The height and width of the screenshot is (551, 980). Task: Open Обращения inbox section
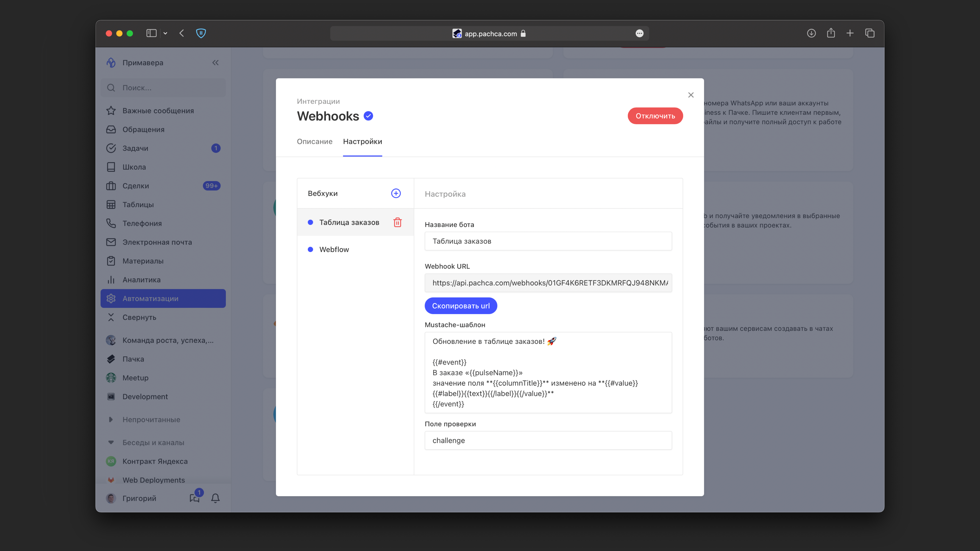point(163,129)
